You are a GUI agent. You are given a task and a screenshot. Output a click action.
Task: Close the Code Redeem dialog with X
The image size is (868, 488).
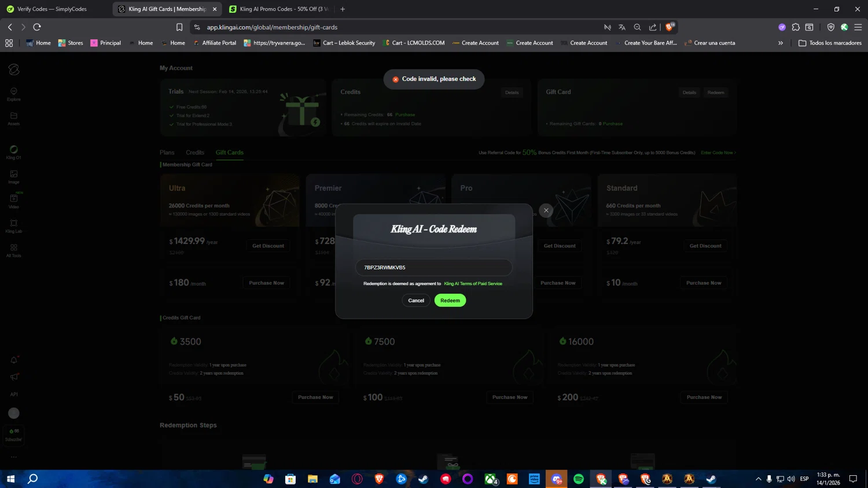coord(546,210)
